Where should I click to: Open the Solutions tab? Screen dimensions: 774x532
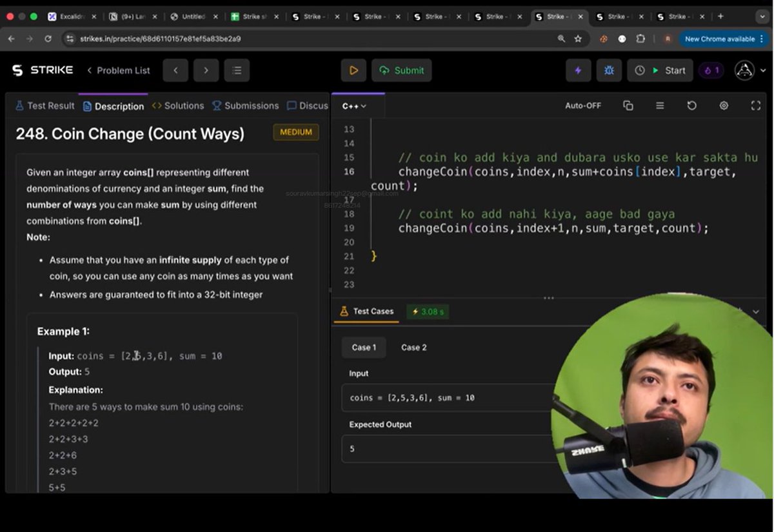(x=177, y=106)
